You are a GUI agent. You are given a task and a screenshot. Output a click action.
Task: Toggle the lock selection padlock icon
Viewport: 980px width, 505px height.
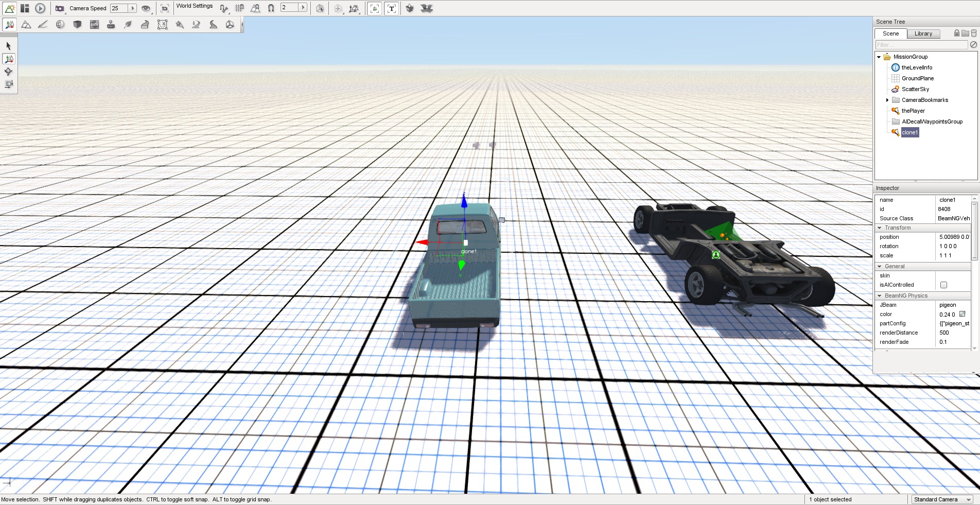(957, 33)
